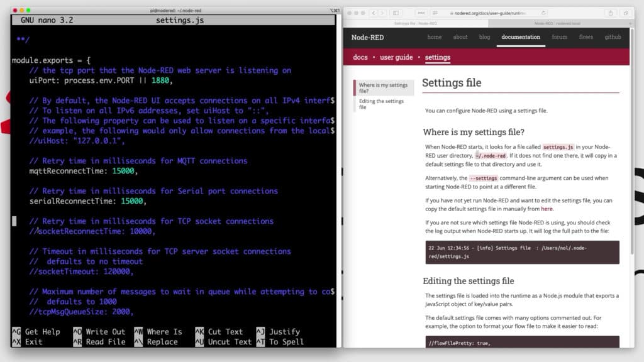The height and width of the screenshot is (362, 644).
Task: Toggle the Safari sidebar icon
Action: click(x=396, y=13)
